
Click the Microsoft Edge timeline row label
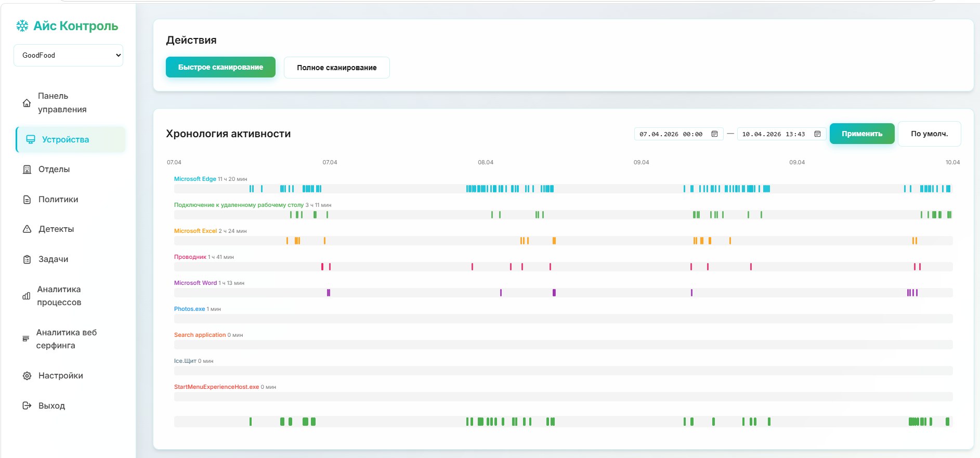click(x=195, y=179)
